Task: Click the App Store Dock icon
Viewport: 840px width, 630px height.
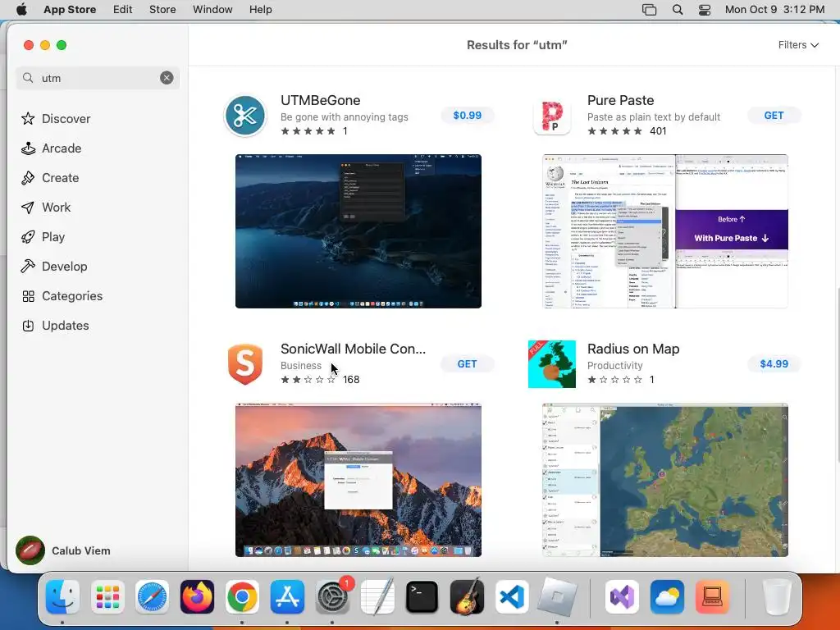Action: 287,596
